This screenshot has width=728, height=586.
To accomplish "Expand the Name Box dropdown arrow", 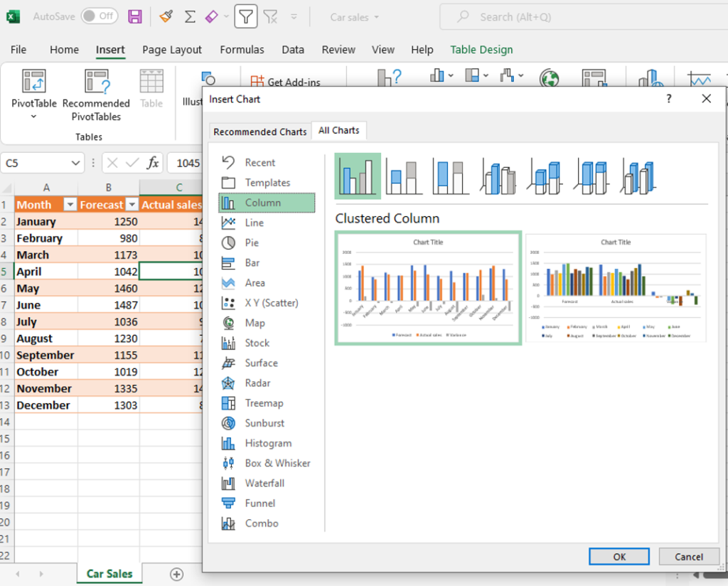I will 76,163.
